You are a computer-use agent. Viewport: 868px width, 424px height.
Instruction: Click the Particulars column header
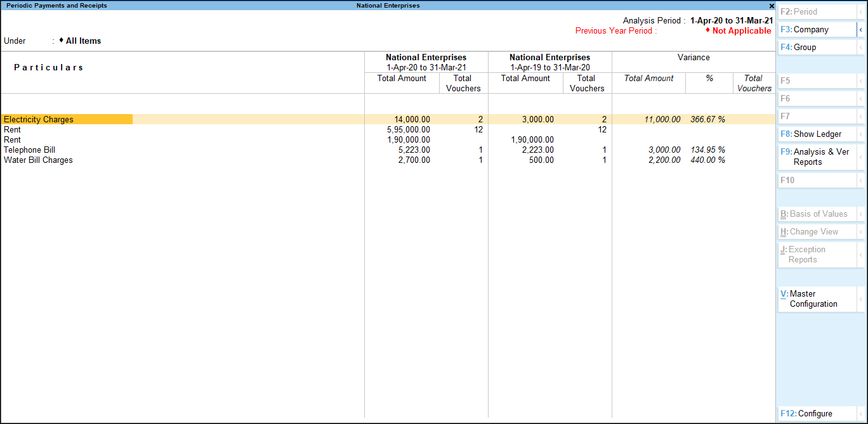coord(49,67)
